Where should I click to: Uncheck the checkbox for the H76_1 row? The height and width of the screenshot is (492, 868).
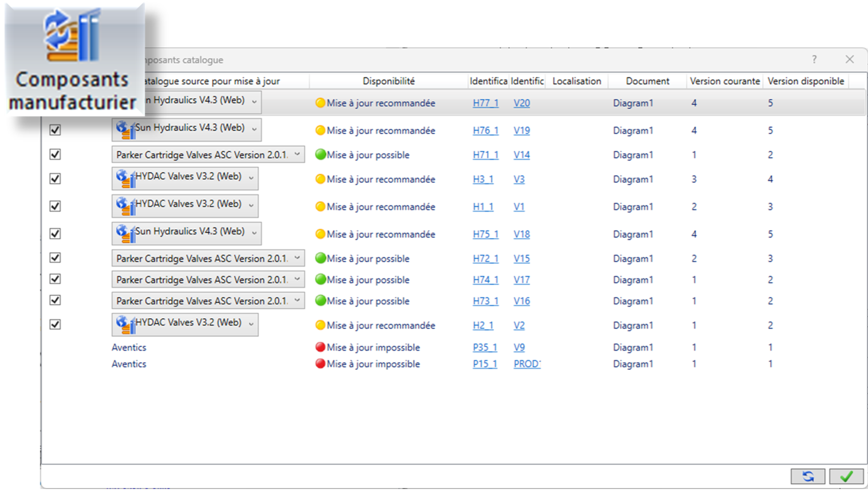(55, 130)
